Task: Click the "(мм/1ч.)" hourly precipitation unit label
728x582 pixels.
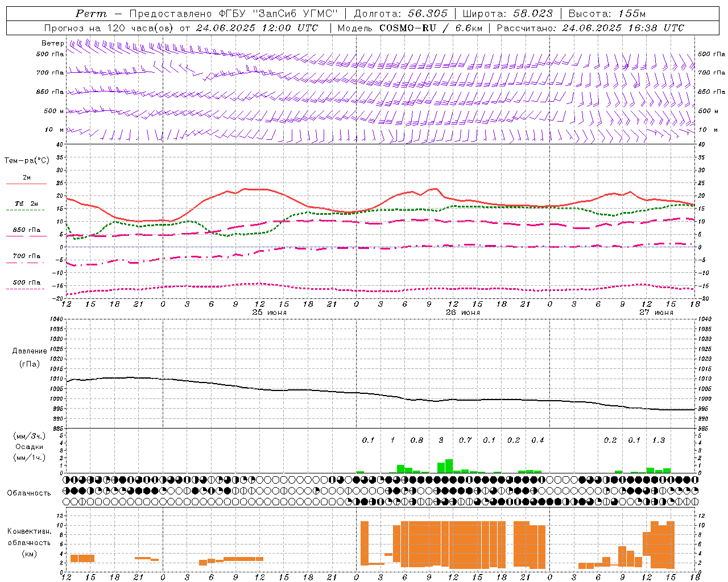Action: (30, 458)
